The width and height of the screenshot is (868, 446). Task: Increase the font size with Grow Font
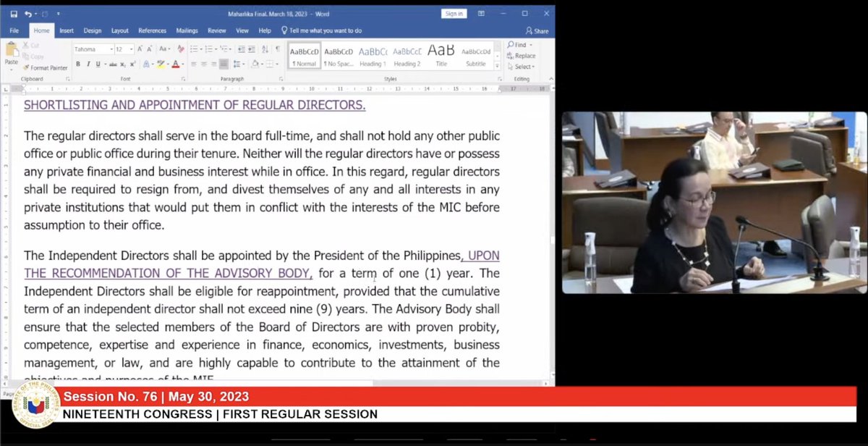coord(140,49)
